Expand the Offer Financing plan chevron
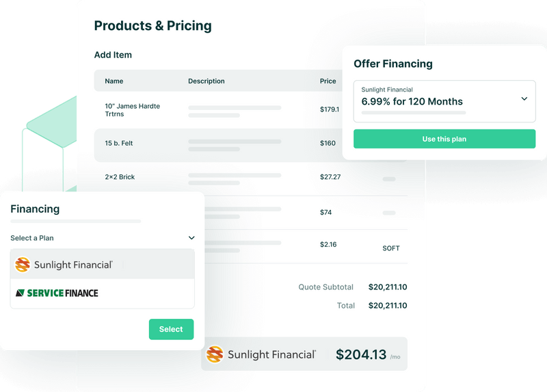The image size is (547, 392). click(x=524, y=99)
